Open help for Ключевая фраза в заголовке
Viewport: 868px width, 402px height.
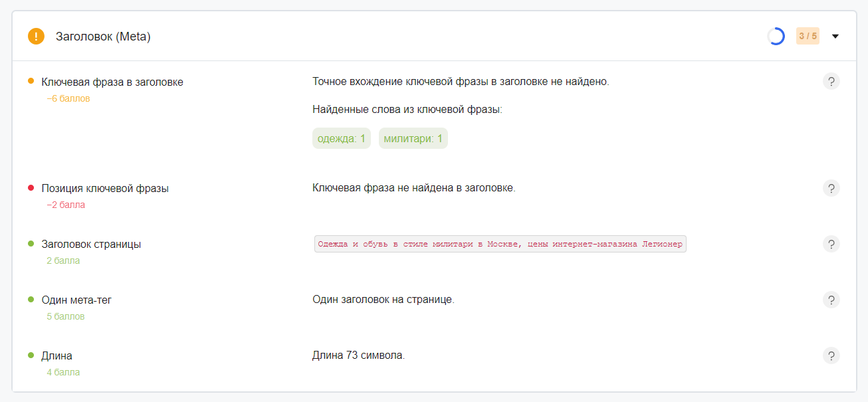tap(831, 81)
